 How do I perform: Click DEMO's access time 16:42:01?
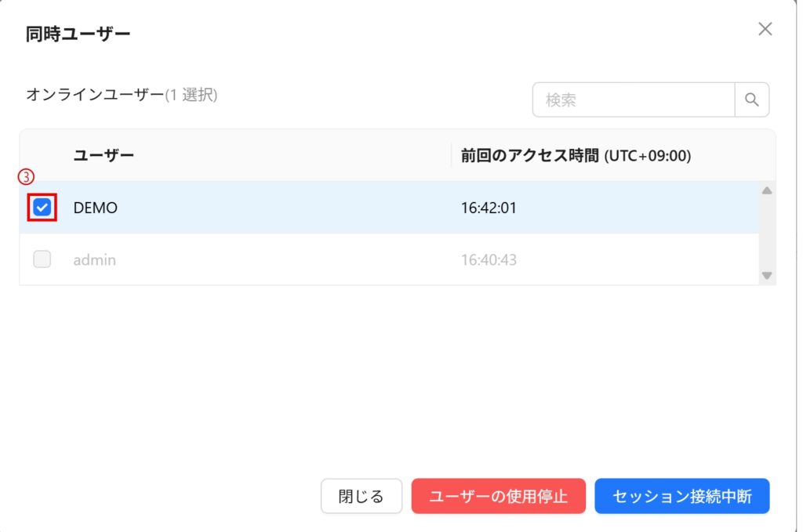point(489,208)
